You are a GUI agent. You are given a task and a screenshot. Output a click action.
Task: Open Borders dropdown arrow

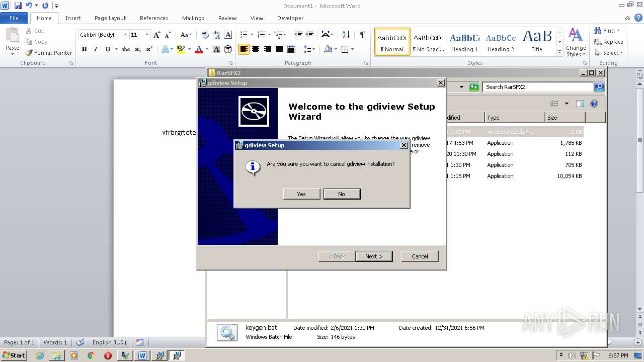click(x=352, y=49)
